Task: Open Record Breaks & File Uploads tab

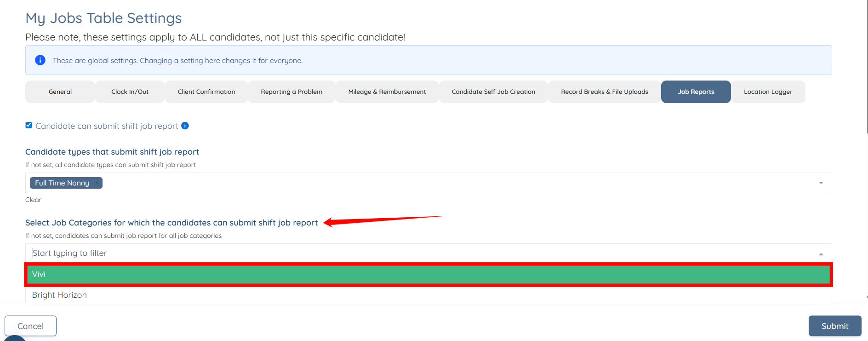Action: click(605, 92)
